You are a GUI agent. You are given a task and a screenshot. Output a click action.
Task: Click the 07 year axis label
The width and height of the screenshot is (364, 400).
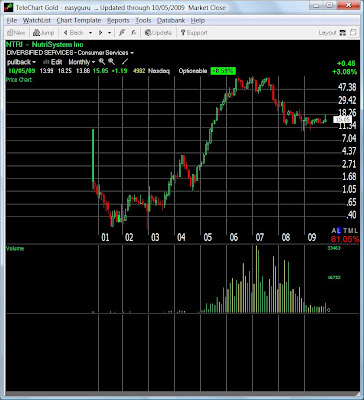point(259,237)
